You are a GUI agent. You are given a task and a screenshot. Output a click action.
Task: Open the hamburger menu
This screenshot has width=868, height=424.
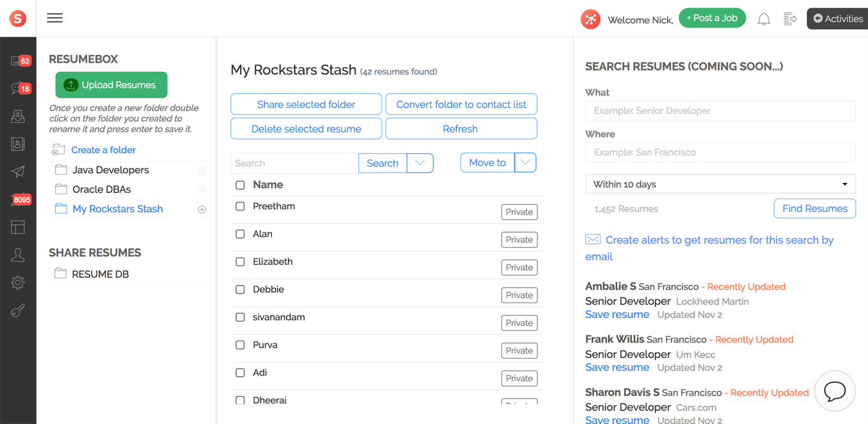pos(55,18)
